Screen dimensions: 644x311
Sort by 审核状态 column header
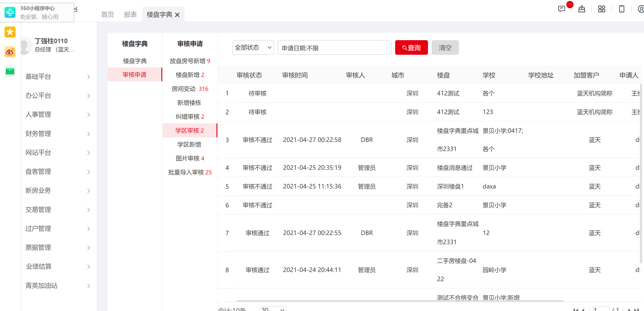[249, 75]
